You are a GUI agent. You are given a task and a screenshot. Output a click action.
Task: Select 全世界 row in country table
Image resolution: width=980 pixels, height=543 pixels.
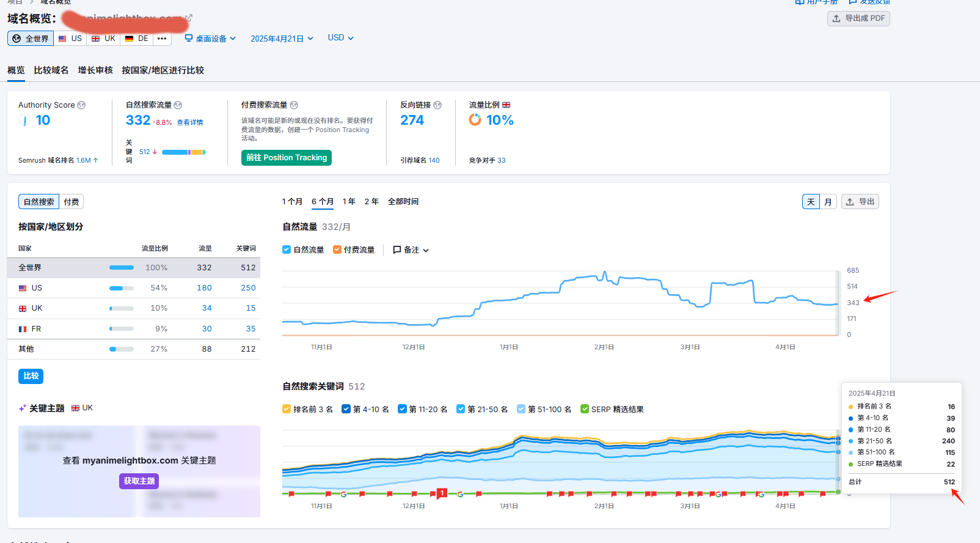tap(134, 268)
